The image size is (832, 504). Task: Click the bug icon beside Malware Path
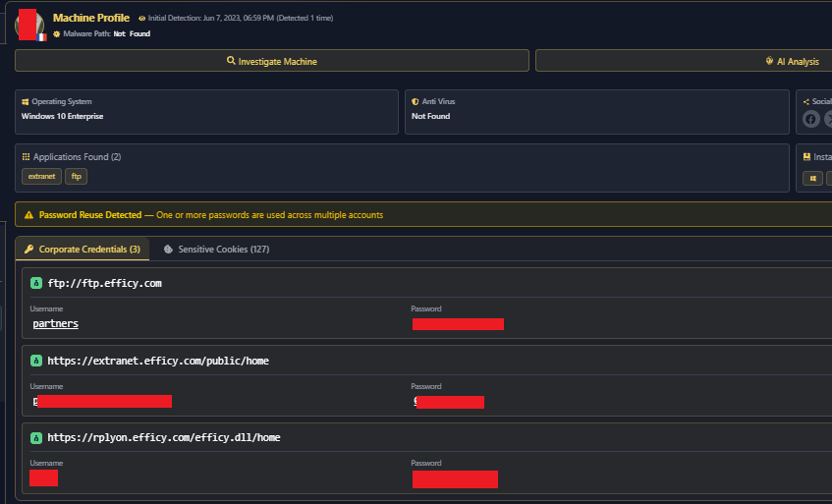click(x=57, y=33)
